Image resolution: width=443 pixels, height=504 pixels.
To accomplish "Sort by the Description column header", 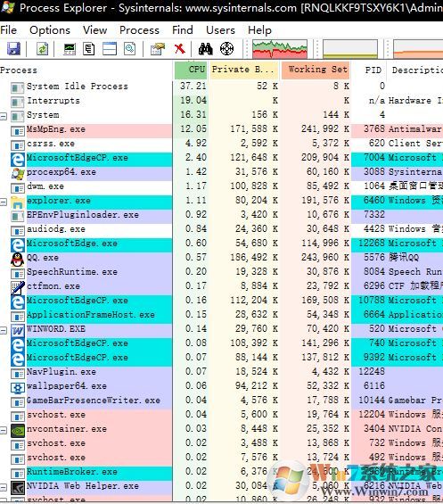I will coord(415,70).
